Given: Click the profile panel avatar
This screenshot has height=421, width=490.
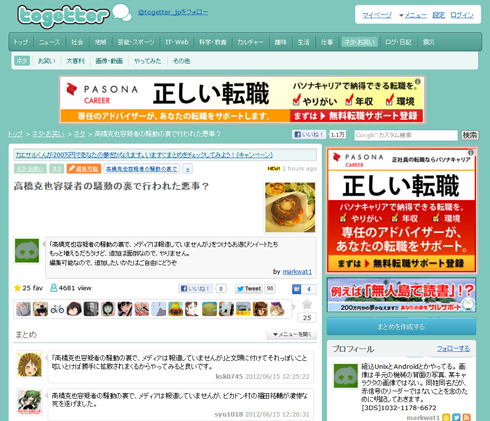Looking at the screenshot, I should [x=346, y=376].
